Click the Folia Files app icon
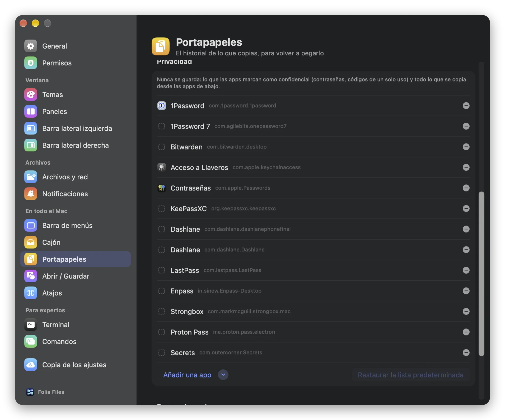The image size is (505, 420). pos(30,392)
